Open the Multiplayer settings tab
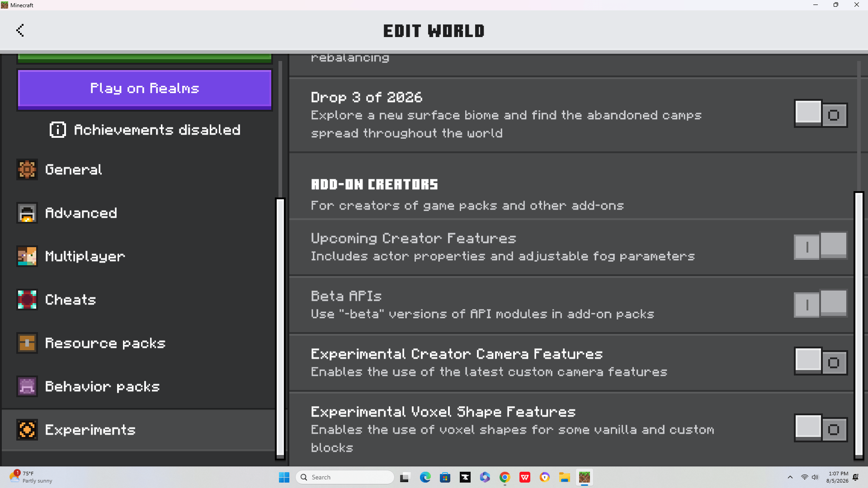 click(x=138, y=256)
